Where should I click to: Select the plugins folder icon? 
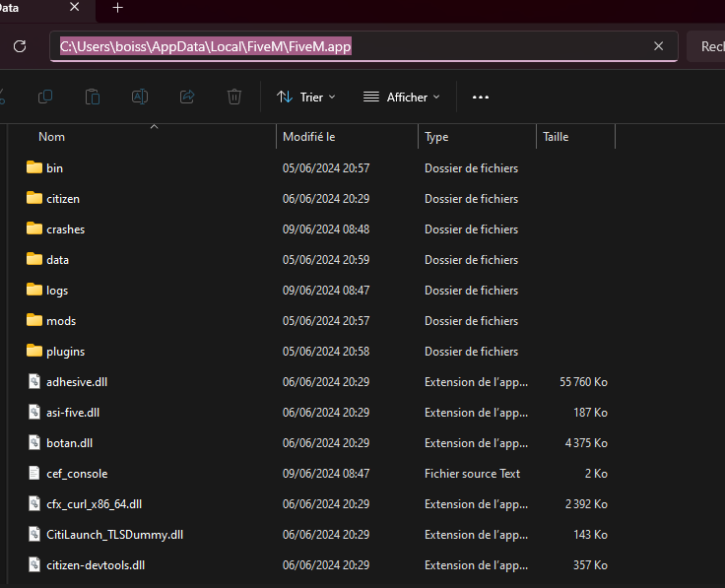click(34, 351)
